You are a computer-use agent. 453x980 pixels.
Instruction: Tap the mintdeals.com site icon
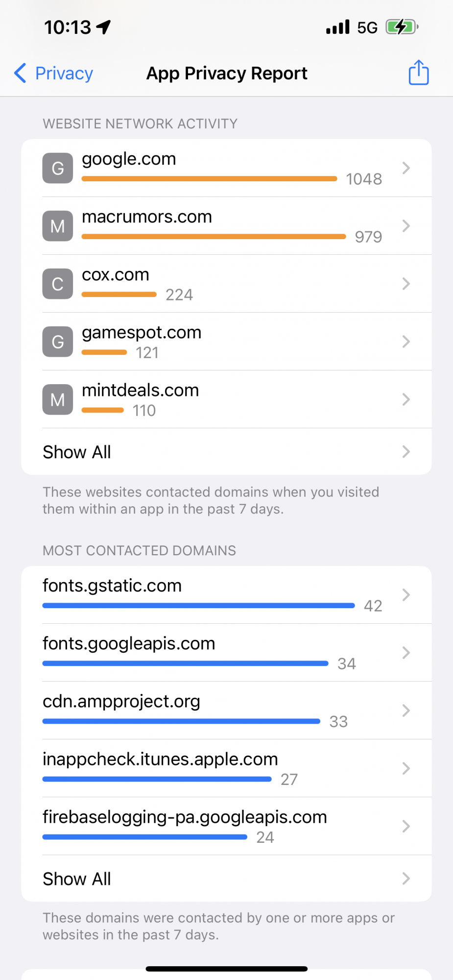57,399
